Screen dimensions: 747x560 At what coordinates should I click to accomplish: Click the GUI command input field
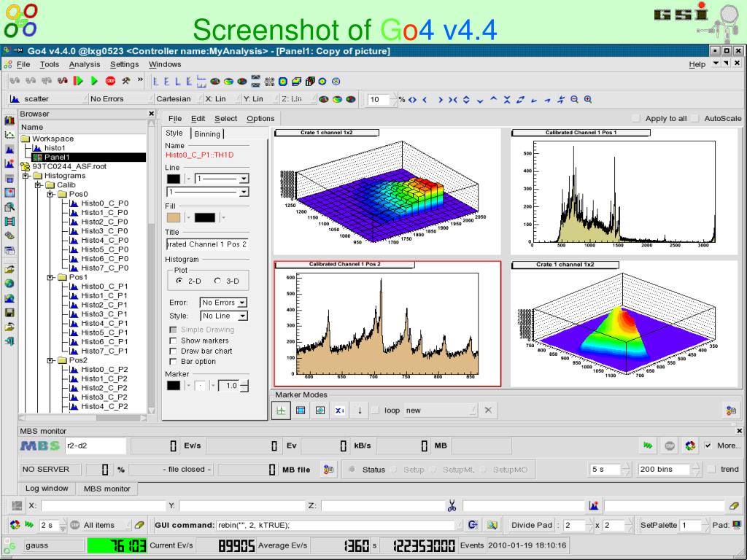(337, 525)
